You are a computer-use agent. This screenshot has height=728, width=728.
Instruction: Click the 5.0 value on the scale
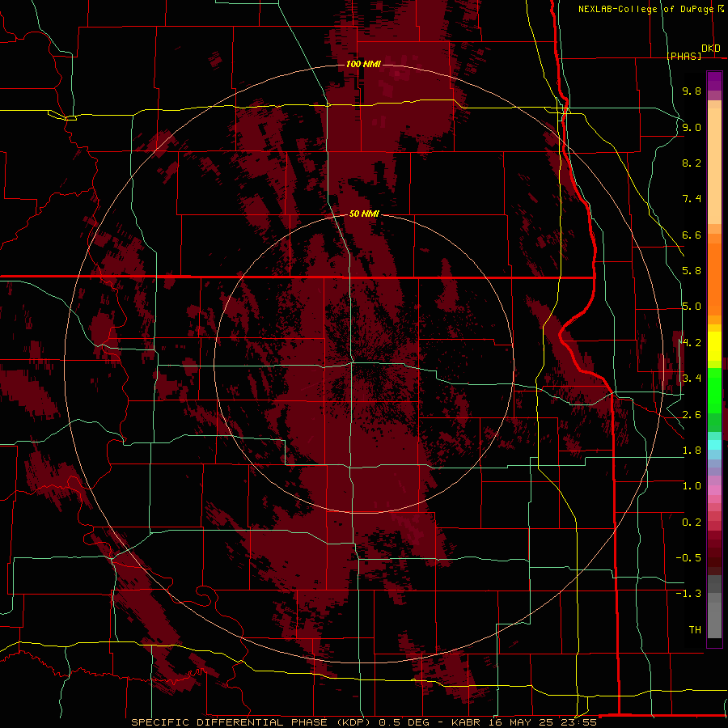point(692,307)
